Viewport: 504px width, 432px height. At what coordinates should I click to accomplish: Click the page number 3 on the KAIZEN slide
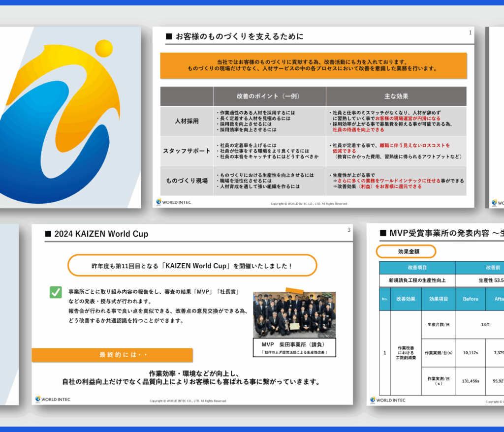[349, 230]
